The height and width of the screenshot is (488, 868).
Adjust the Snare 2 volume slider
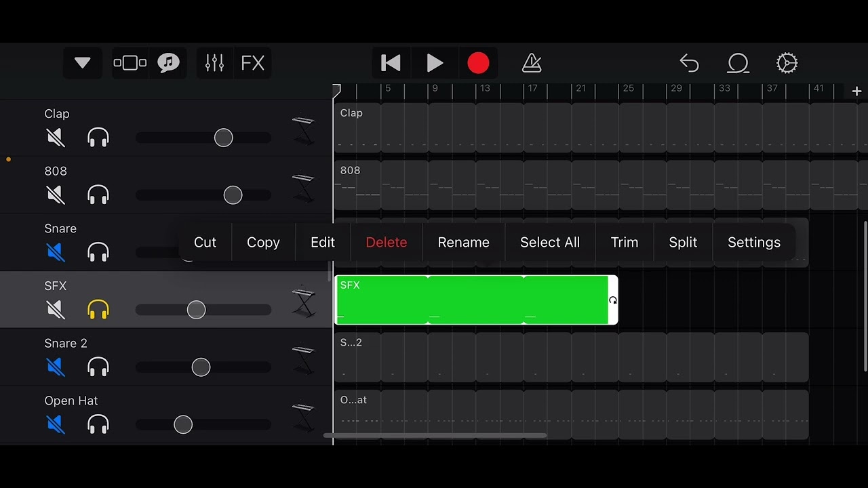pos(201,367)
